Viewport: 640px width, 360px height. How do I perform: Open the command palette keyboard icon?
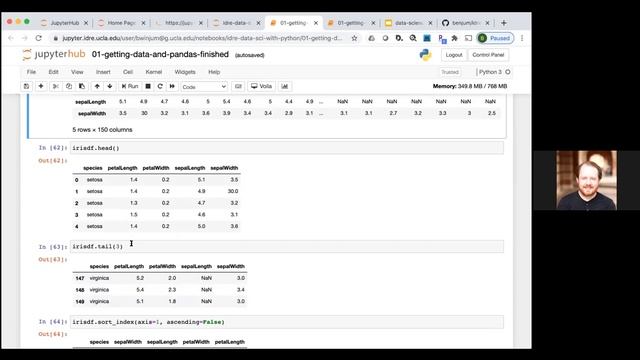(x=238, y=86)
